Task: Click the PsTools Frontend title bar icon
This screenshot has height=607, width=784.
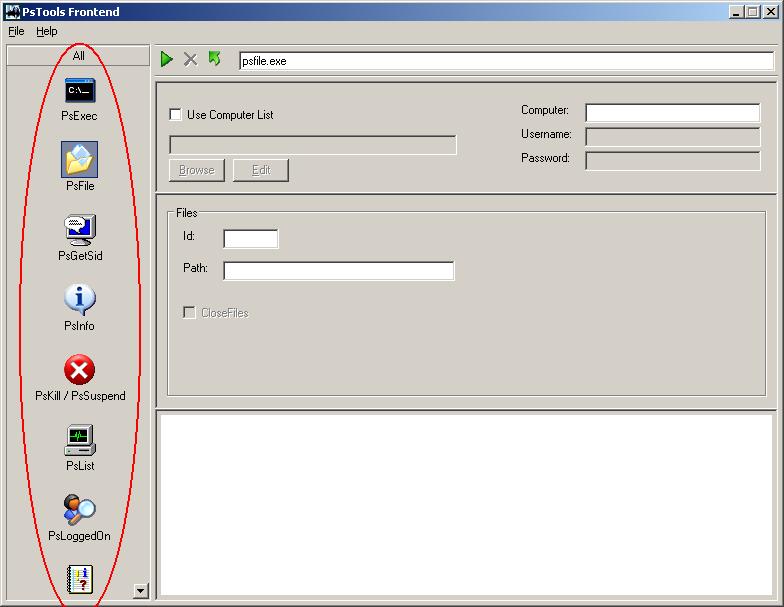Action: (x=12, y=12)
